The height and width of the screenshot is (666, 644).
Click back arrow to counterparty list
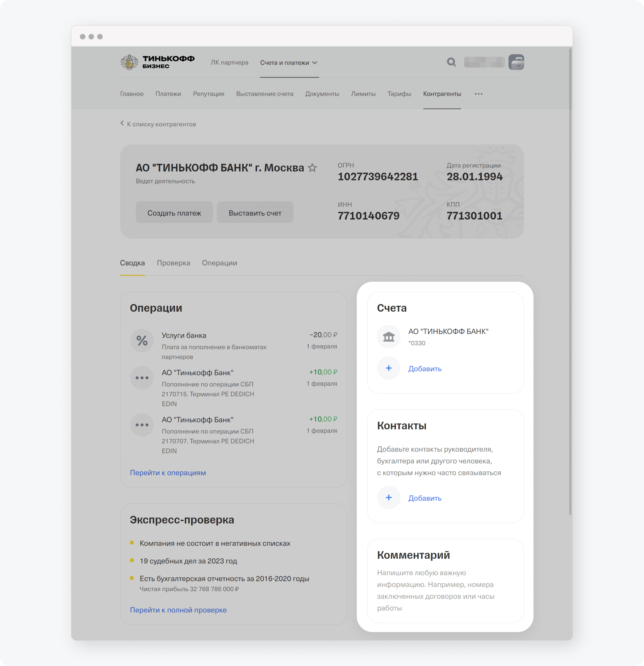122,123
